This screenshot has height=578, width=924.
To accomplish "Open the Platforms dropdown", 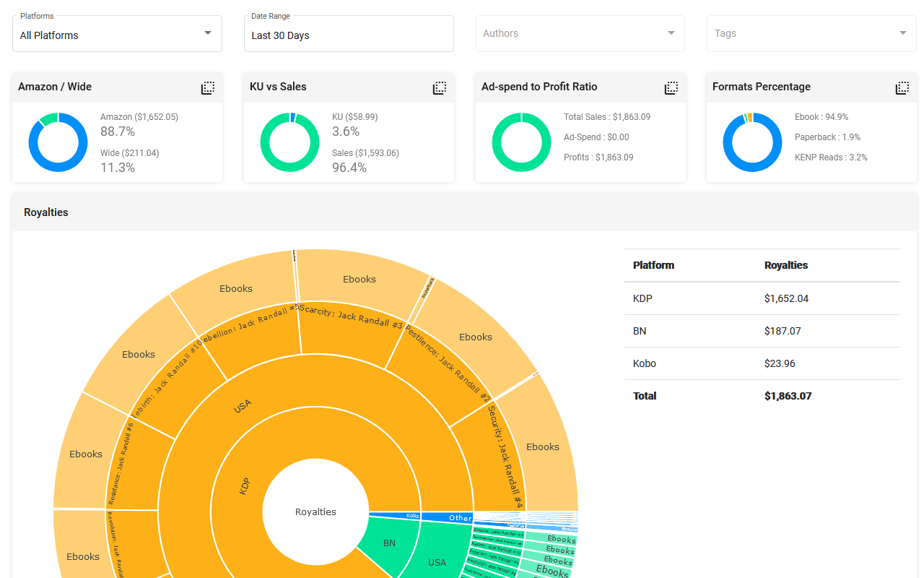I will [x=117, y=35].
